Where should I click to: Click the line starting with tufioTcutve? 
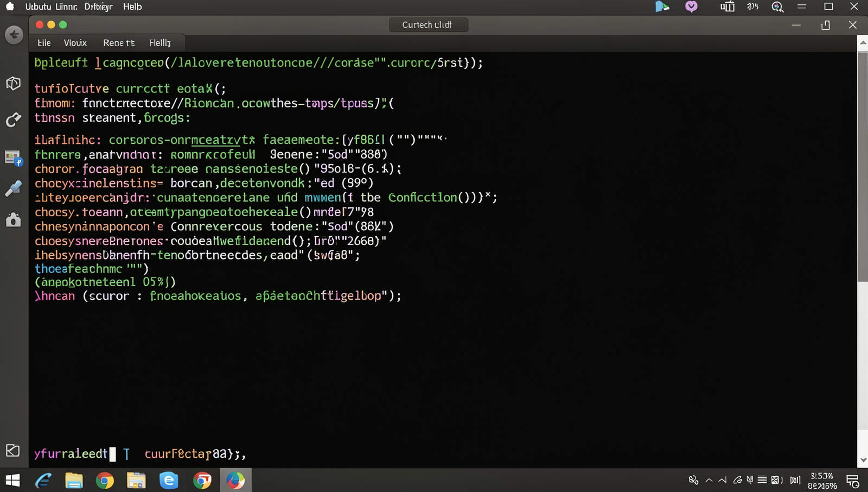130,89
